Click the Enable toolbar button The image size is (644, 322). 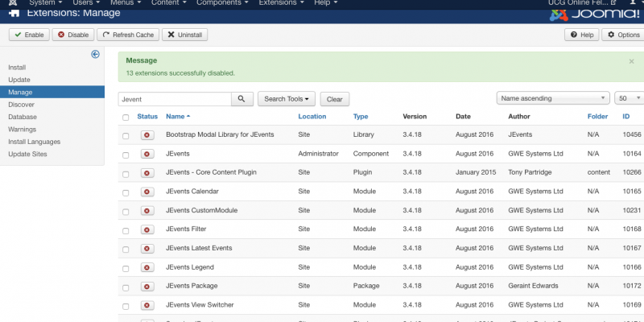(x=29, y=35)
